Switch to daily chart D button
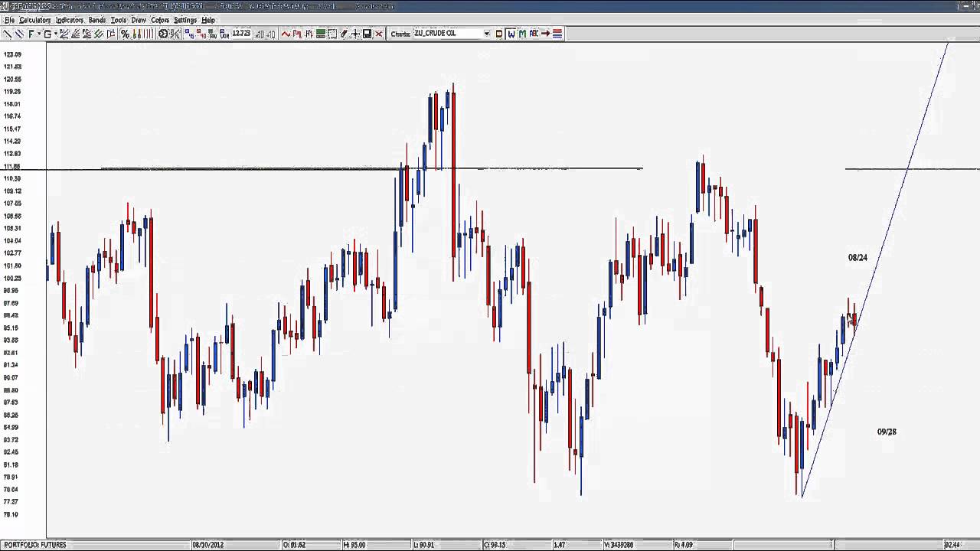Screen dimensions: 980x551 pos(499,34)
